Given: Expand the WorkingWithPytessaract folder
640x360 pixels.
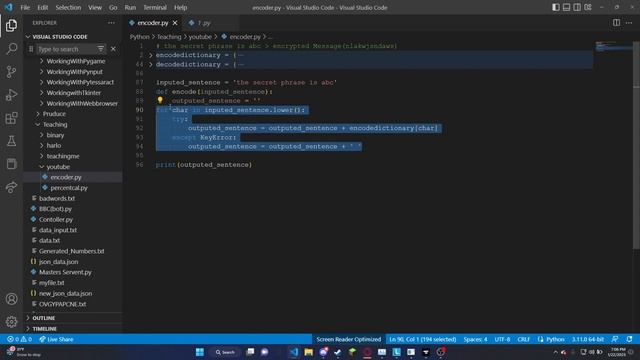Looking at the screenshot, I should 80,82.
